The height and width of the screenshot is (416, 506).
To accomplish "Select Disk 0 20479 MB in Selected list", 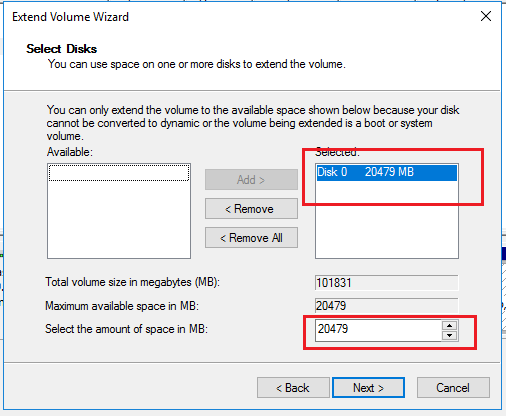I will pos(387,172).
